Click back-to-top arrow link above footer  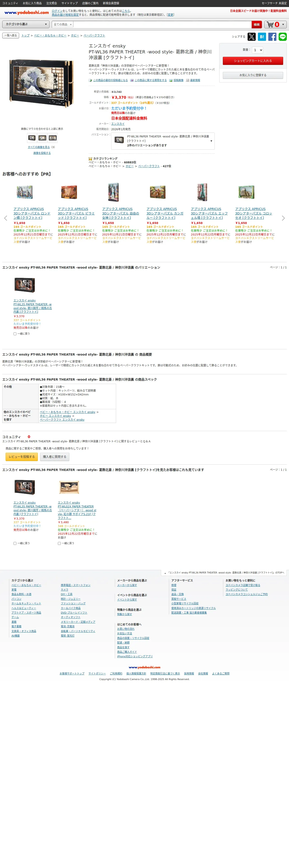224,573
